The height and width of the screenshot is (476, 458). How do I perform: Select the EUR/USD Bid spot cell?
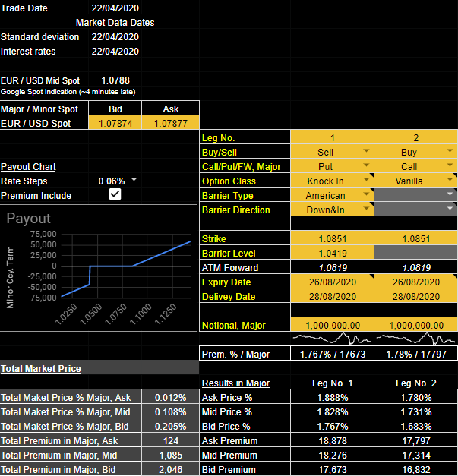(x=115, y=123)
